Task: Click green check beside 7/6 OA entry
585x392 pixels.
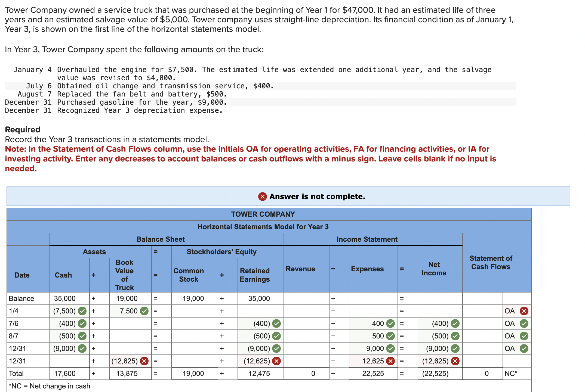Action: click(524, 323)
